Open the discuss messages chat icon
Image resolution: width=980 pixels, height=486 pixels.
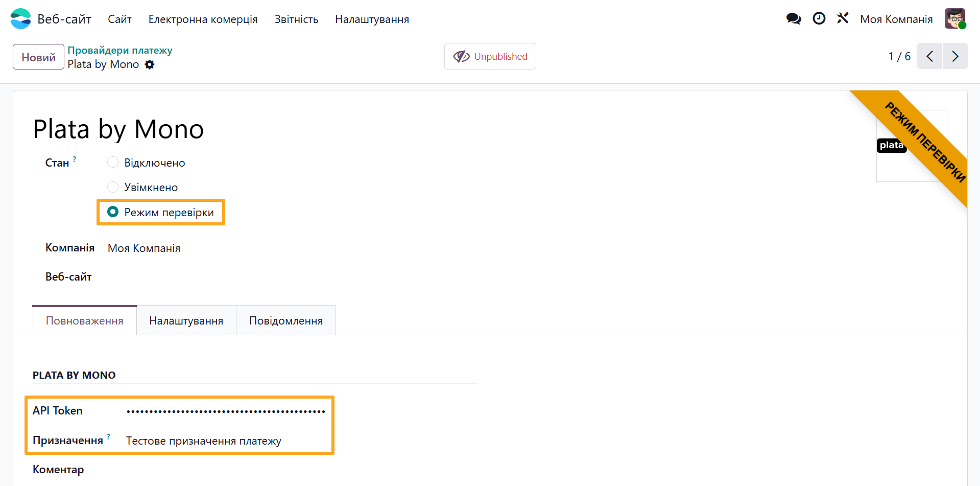tap(794, 19)
